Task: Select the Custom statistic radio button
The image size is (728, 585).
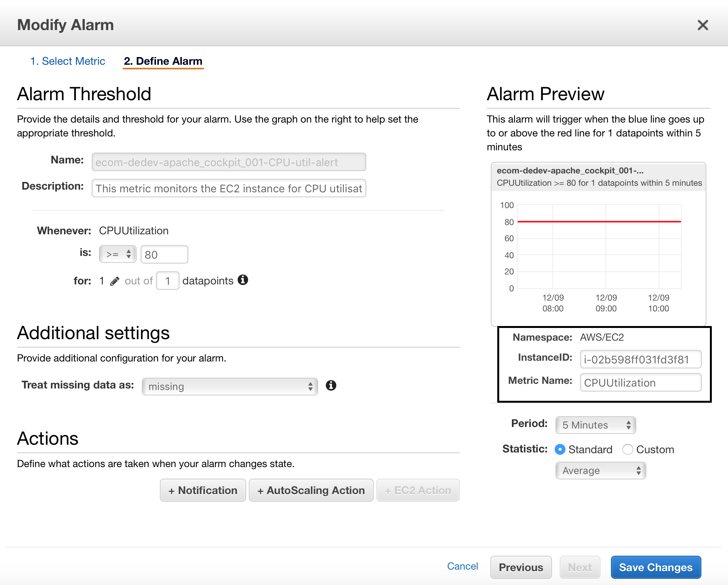Action: pyautogui.click(x=628, y=449)
